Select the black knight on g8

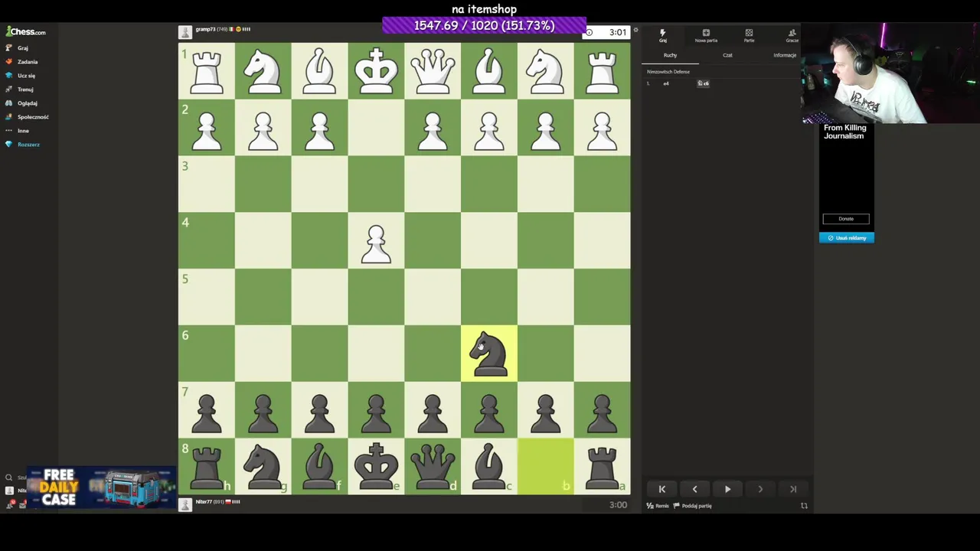coord(263,466)
